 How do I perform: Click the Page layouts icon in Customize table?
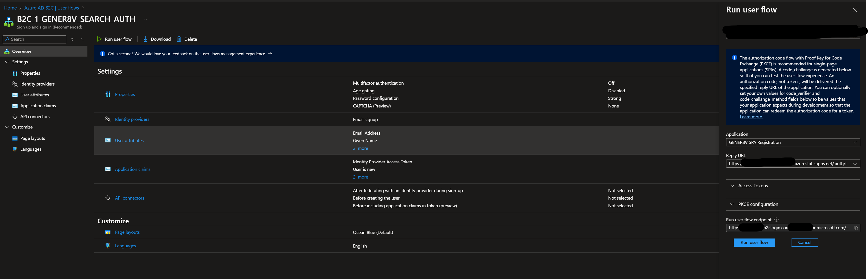[x=108, y=232]
